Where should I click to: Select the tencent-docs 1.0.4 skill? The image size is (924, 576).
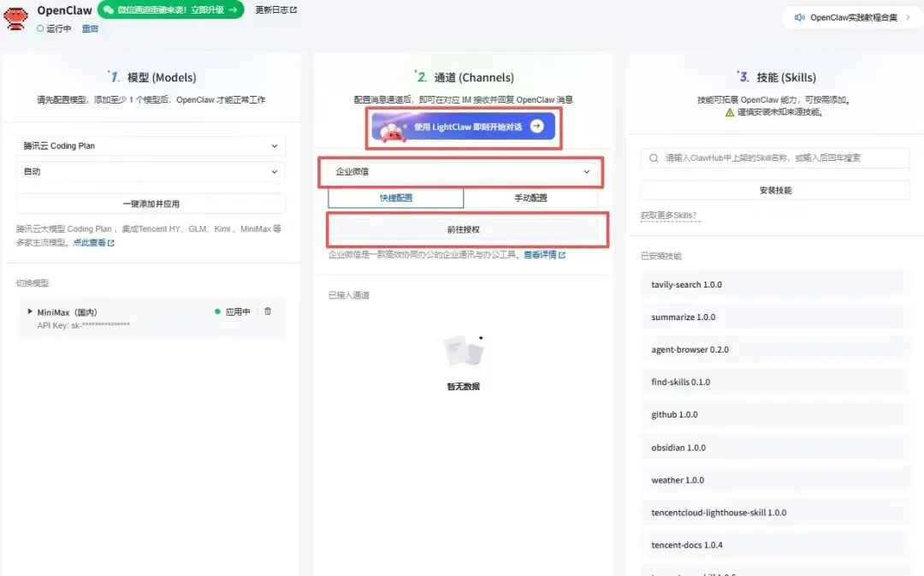(x=775, y=545)
